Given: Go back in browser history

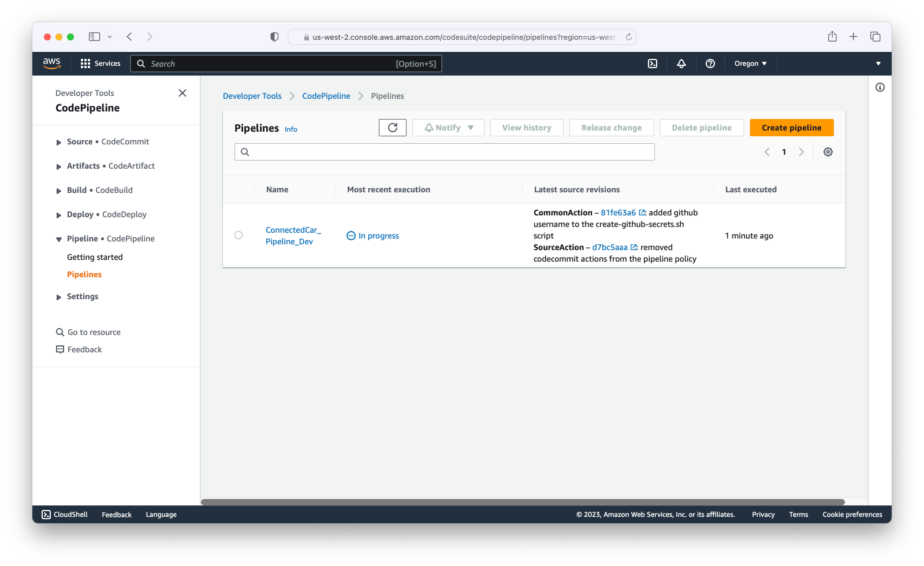Looking at the screenshot, I should (x=129, y=36).
